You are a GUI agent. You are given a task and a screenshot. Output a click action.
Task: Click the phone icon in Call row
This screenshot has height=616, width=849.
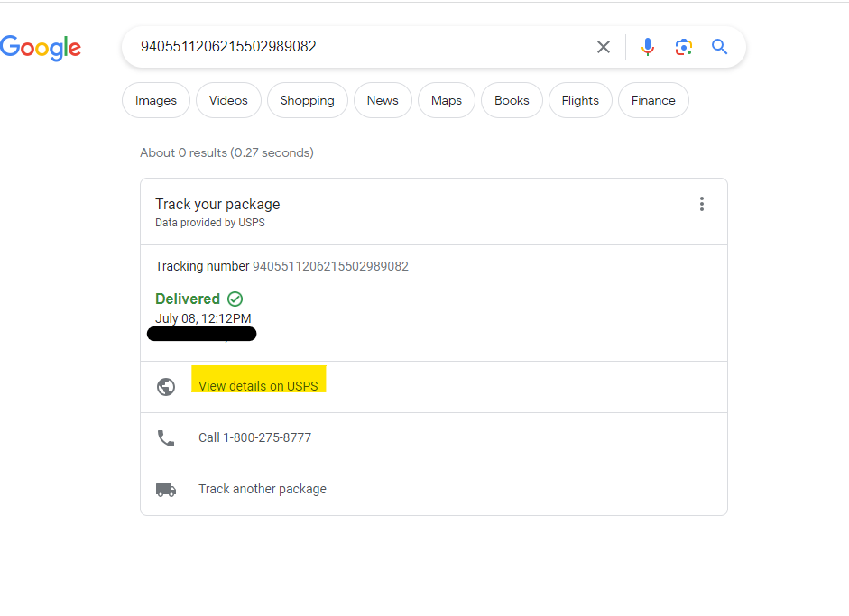click(166, 438)
